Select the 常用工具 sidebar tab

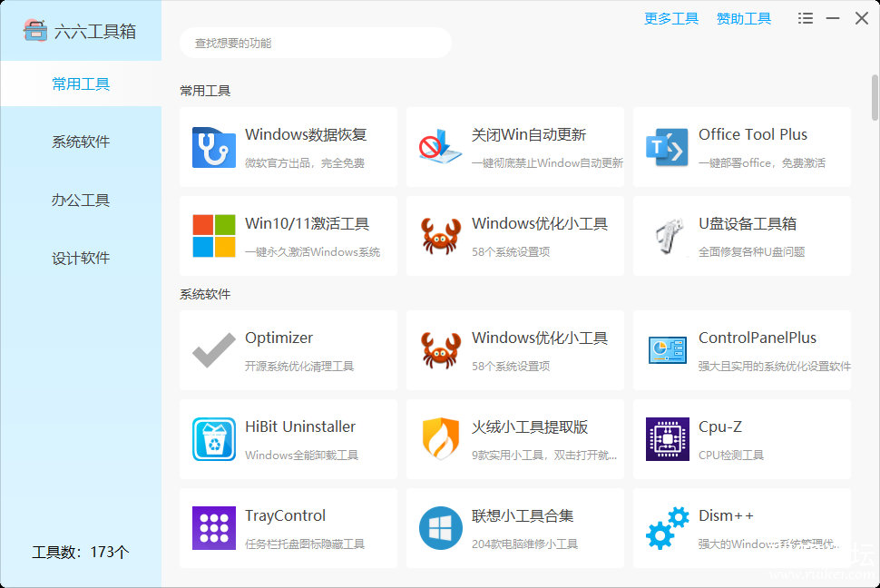[x=81, y=83]
